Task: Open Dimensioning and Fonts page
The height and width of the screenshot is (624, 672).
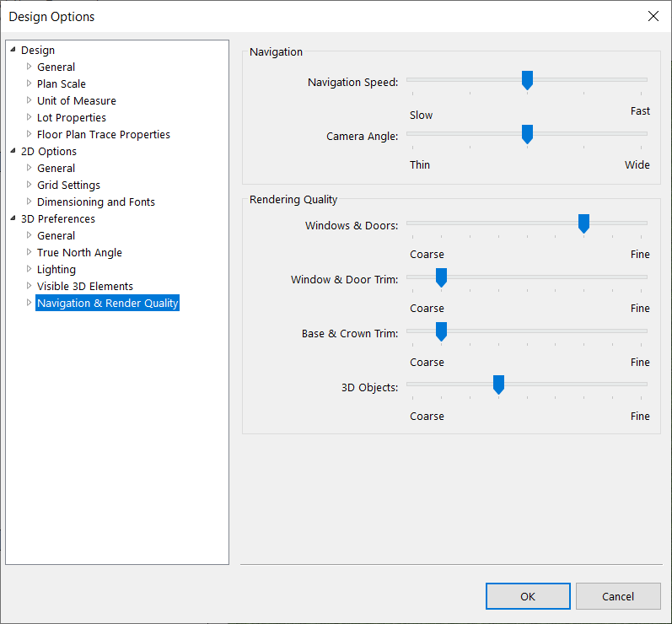Action: [96, 202]
